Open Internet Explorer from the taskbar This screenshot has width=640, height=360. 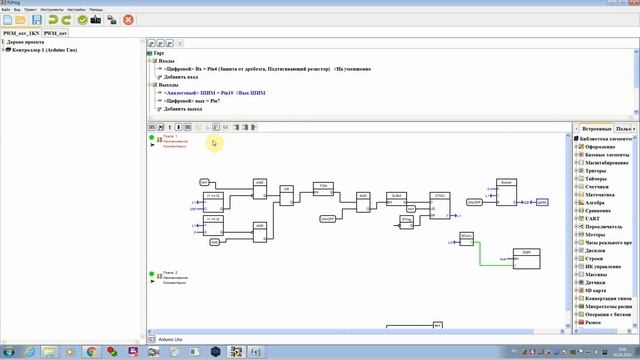[29, 352]
